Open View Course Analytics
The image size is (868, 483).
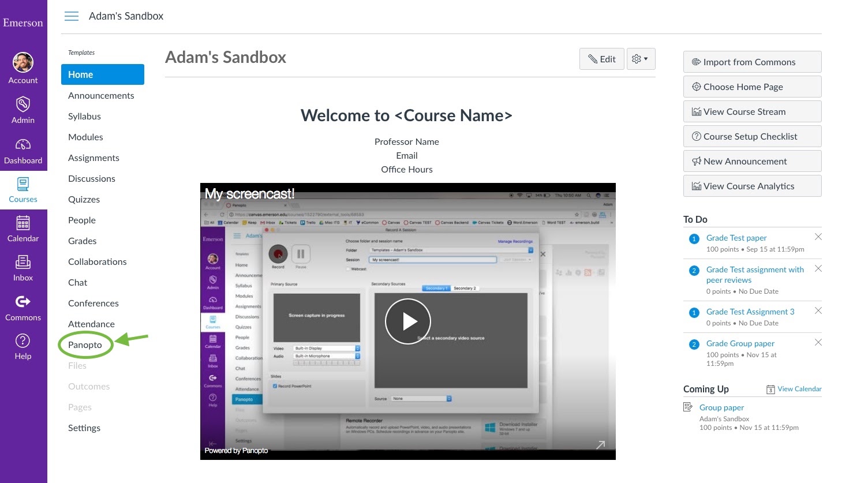point(753,186)
